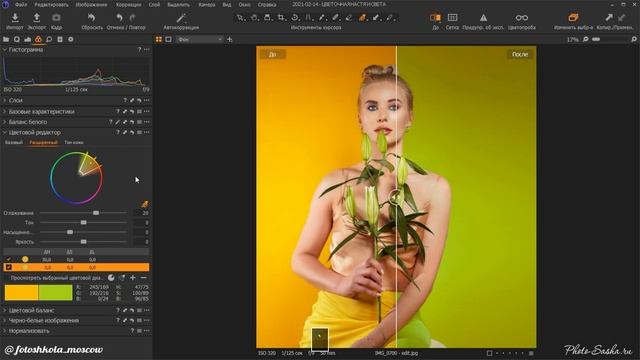Switch to the Расширенный tab
Viewport: 640px width, 360px height.
point(43,142)
